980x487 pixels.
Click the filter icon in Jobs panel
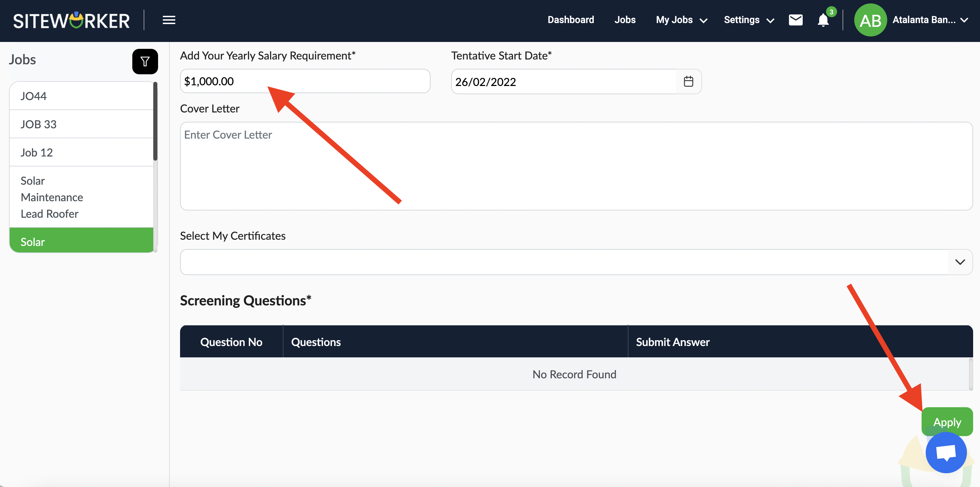[144, 61]
